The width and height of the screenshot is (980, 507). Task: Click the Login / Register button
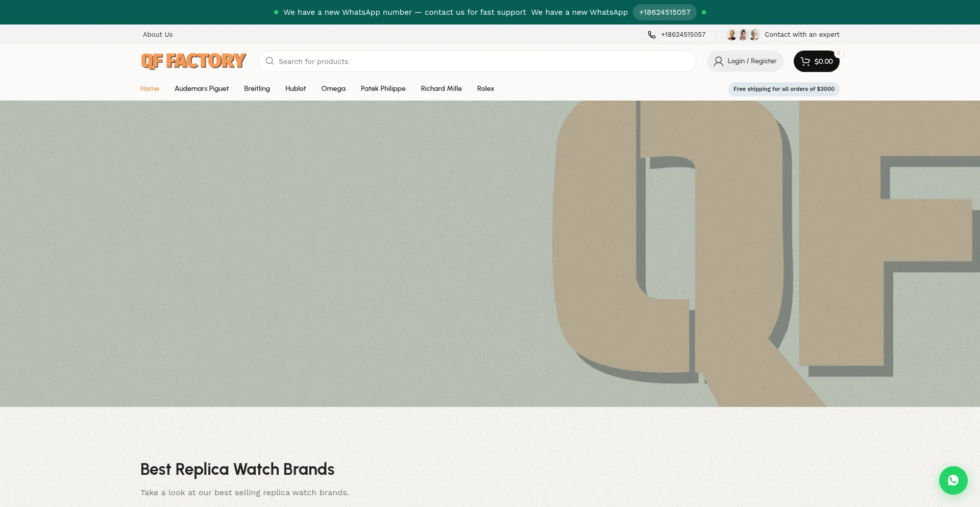(745, 61)
